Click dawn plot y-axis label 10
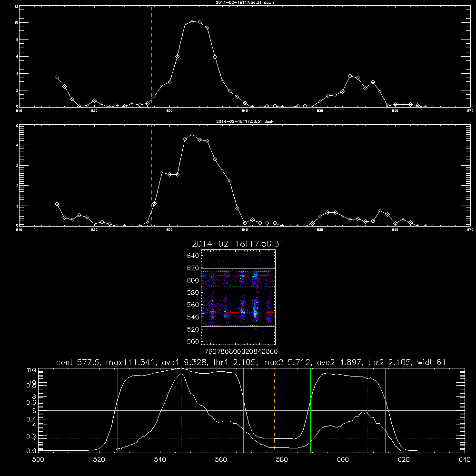Image resolution: width=476 pixels, height=476 pixels. tap(17, 23)
